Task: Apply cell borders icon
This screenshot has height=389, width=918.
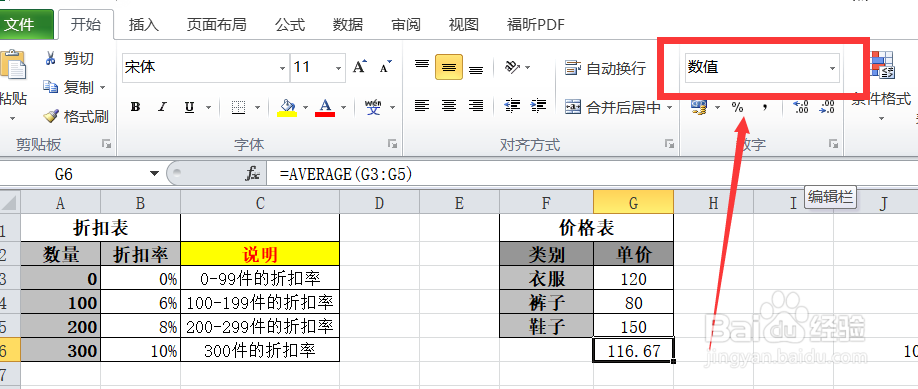Action: pyautogui.click(x=238, y=107)
